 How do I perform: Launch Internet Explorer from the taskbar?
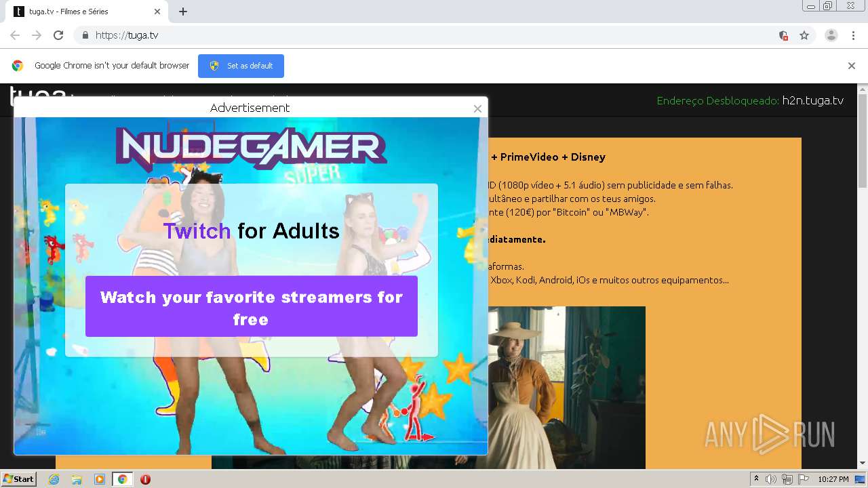click(54, 479)
